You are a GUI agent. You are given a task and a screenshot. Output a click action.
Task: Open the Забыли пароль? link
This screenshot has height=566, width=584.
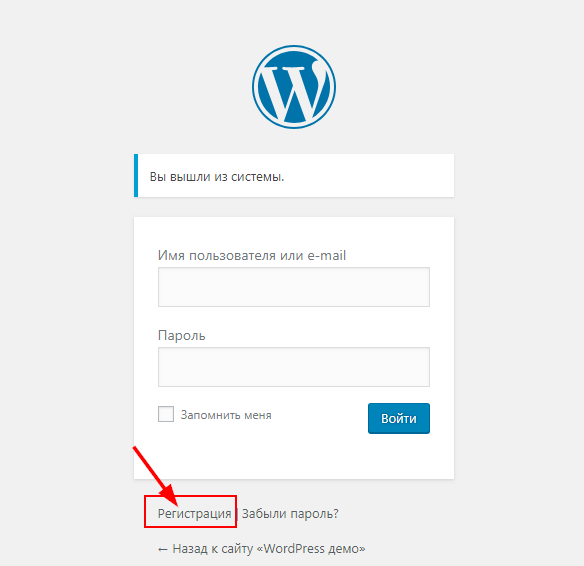tap(290, 514)
